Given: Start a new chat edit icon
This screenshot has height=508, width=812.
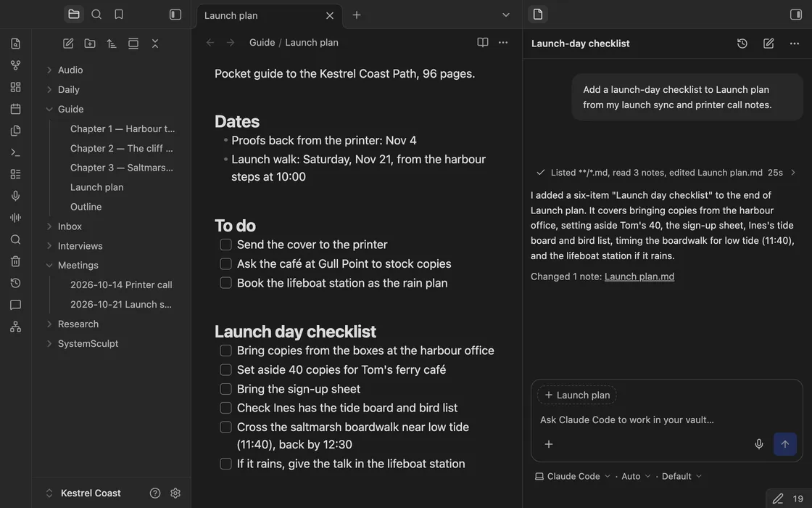Looking at the screenshot, I should click(768, 44).
